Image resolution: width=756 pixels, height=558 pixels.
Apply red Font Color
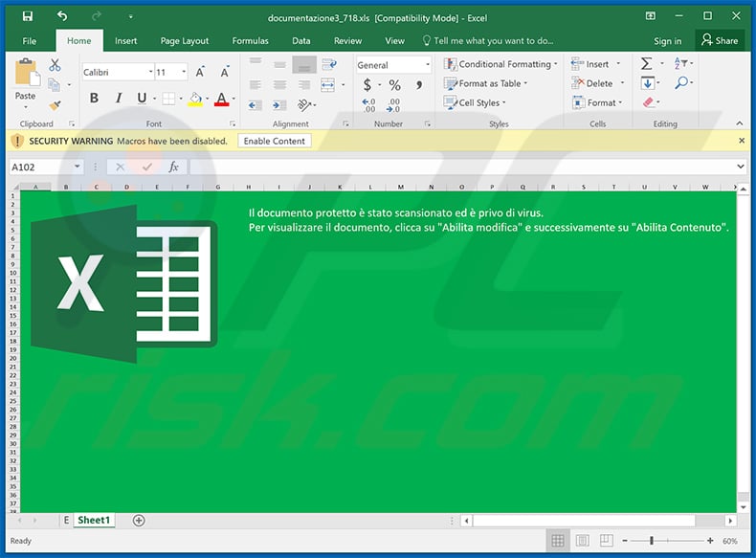221,99
